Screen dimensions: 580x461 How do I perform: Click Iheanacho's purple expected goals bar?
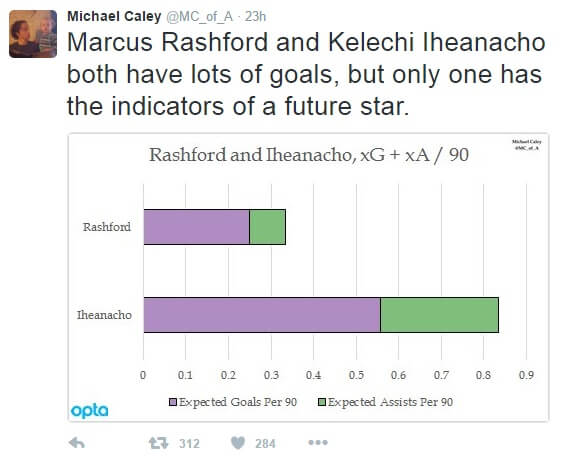pos(262,315)
